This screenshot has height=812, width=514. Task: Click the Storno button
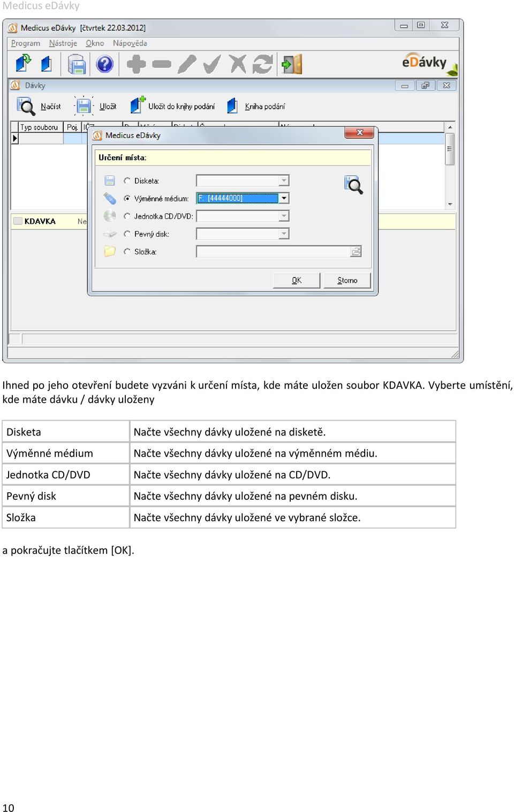(x=347, y=280)
